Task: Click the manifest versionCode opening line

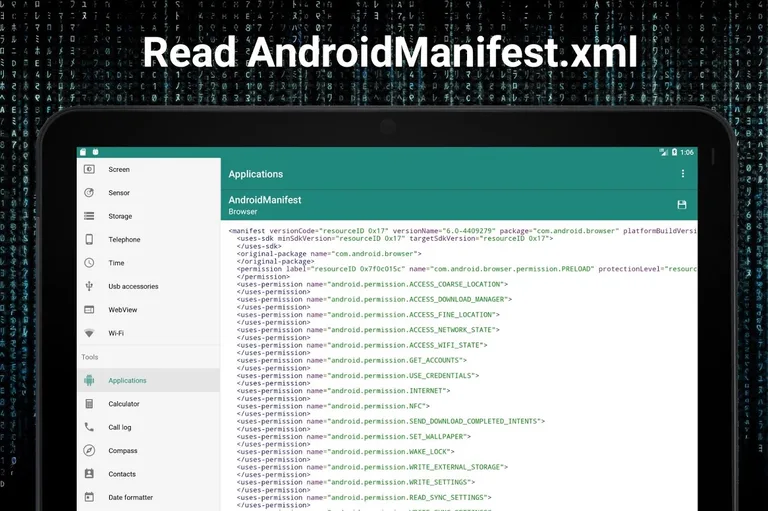Action: [x=463, y=231]
